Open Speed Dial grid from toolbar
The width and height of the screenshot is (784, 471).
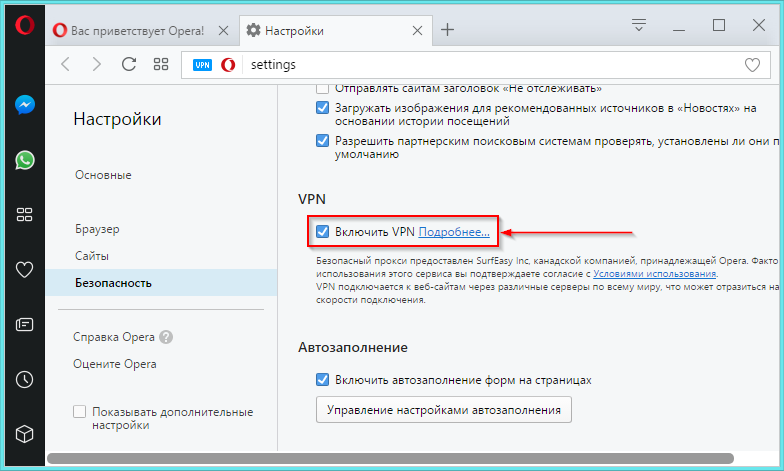click(160, 64)
